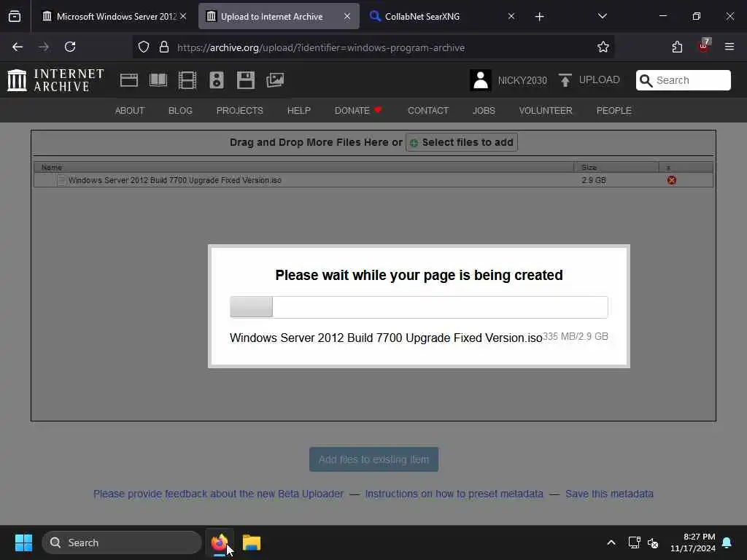Open the PROJECTS nav item

[239, 111]
